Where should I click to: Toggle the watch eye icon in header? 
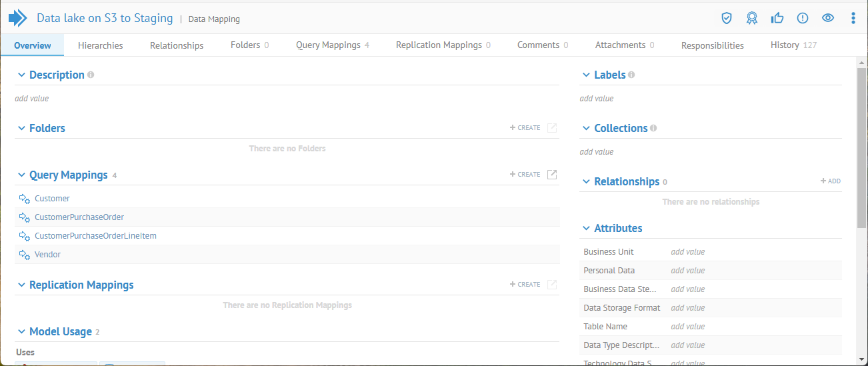[828, 18]
